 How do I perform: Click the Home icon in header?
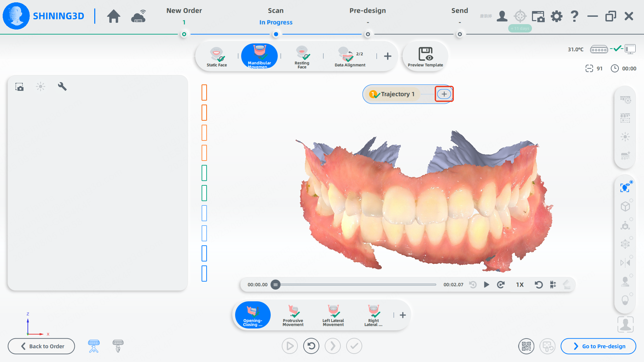114,16
